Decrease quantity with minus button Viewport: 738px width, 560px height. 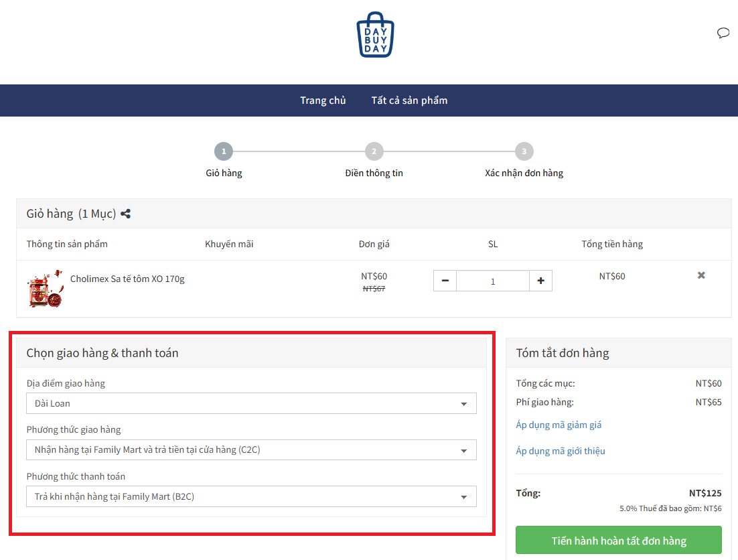[x=445, y=281]
